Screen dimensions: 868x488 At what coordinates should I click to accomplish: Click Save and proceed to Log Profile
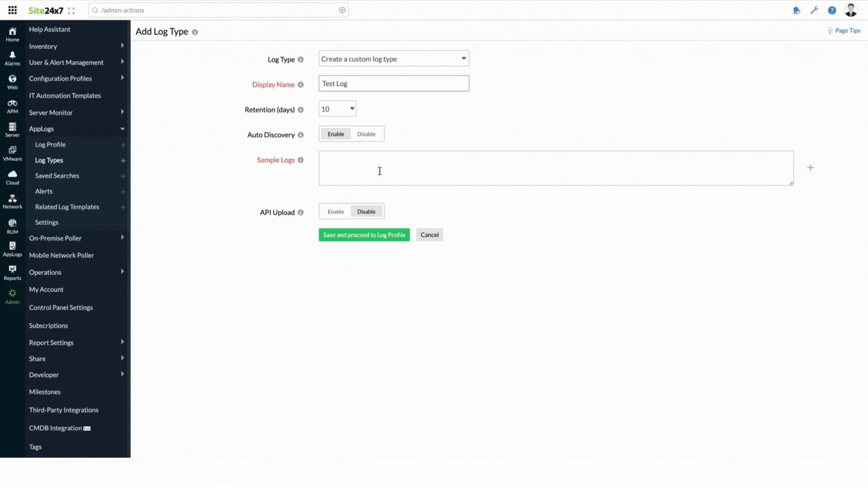[x=364, y=234]
